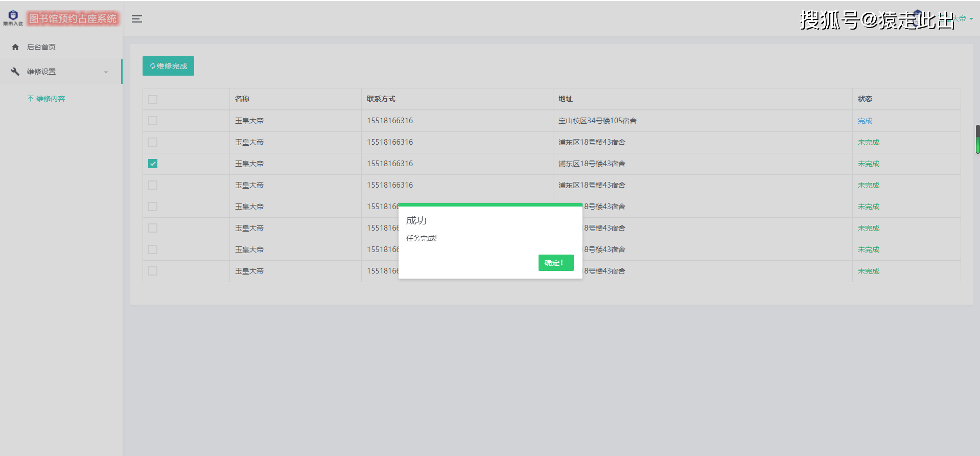
Task: Click the 任务完成! message in the dialog
Action: click(x=422, y=238)
